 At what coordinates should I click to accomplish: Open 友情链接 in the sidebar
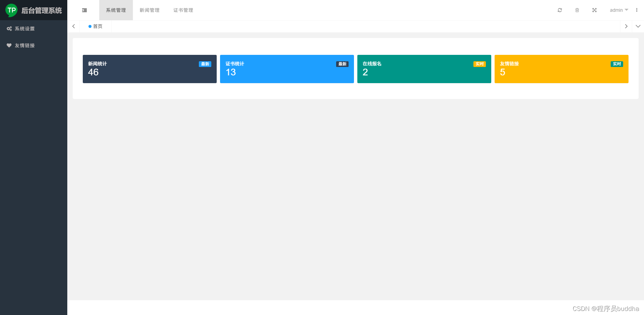(x=34, y=45)
